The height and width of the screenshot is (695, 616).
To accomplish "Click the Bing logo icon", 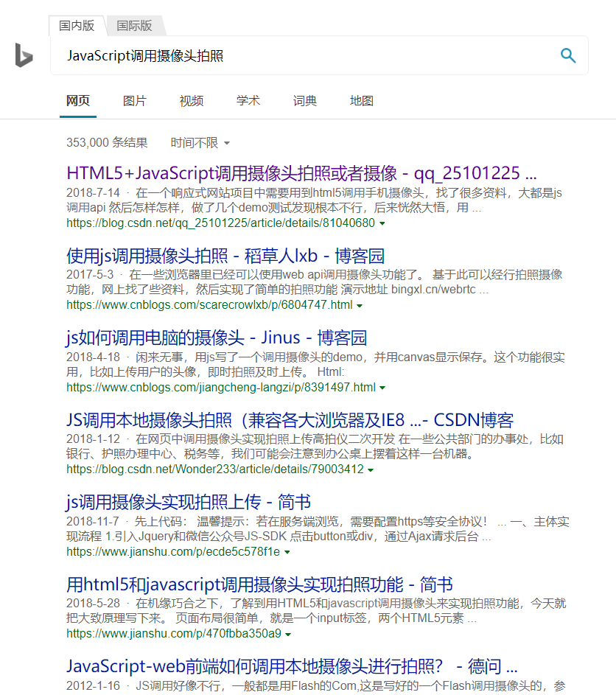I will point(24,55).
